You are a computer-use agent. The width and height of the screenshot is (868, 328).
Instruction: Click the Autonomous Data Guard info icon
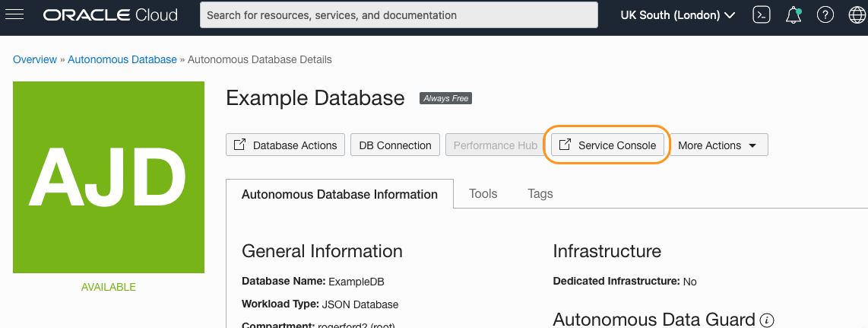767,320
